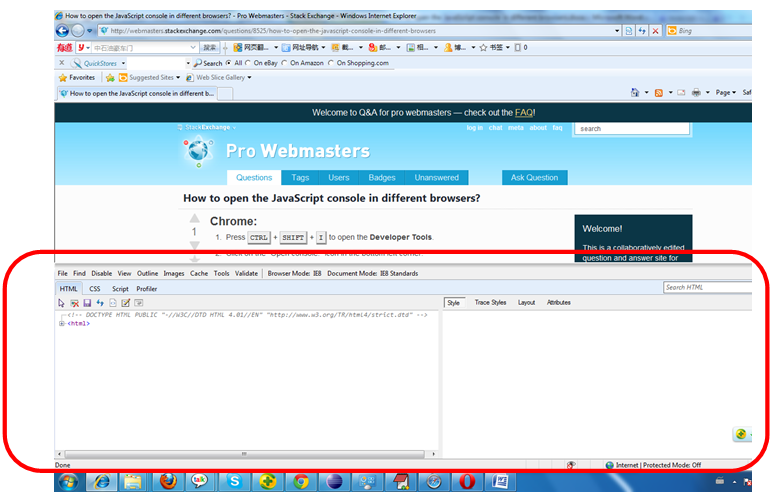Open the address bar history dropdown
This screenshot has width=783, height=504.
coord(617,31)
